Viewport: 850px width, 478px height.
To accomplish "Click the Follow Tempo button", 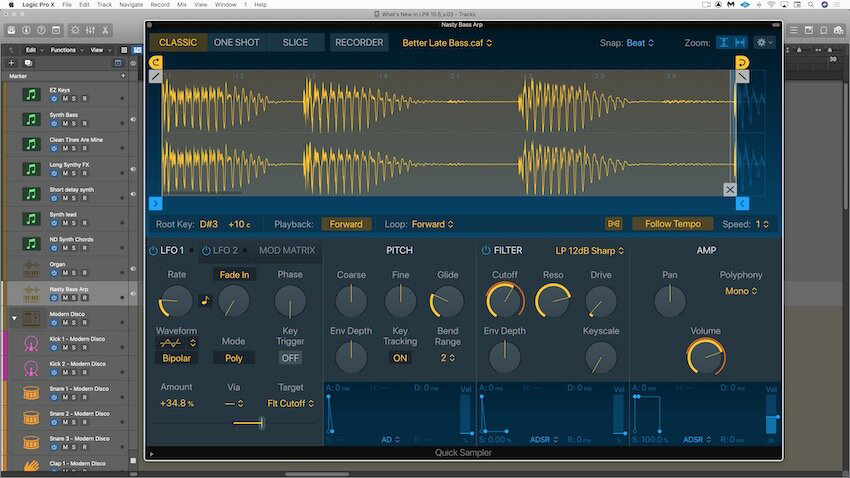I will (673, 224).
